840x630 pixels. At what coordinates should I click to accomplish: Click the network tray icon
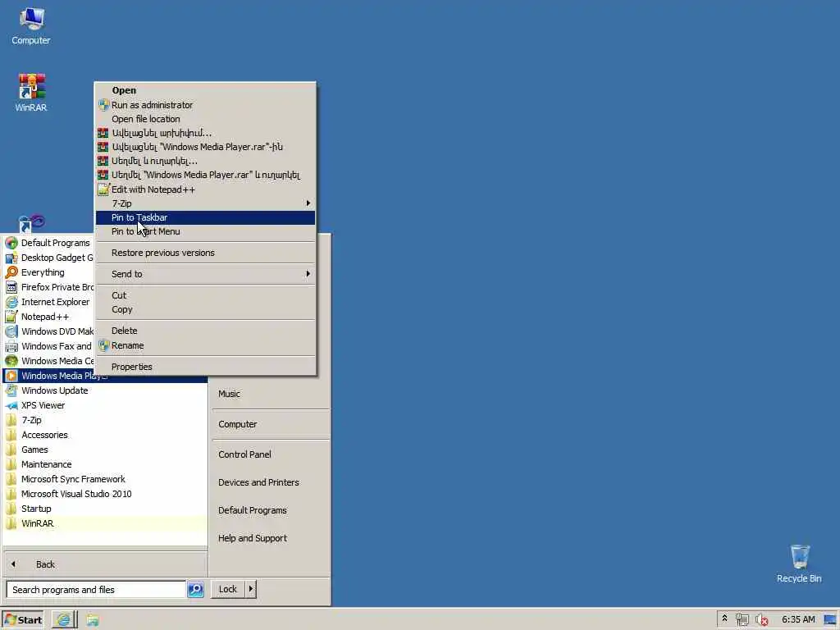[x=742, y=620]
